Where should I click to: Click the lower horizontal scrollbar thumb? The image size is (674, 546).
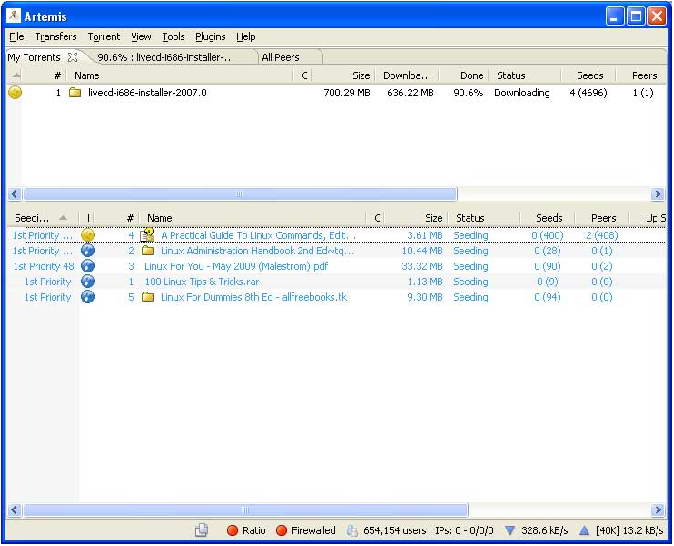246,510
